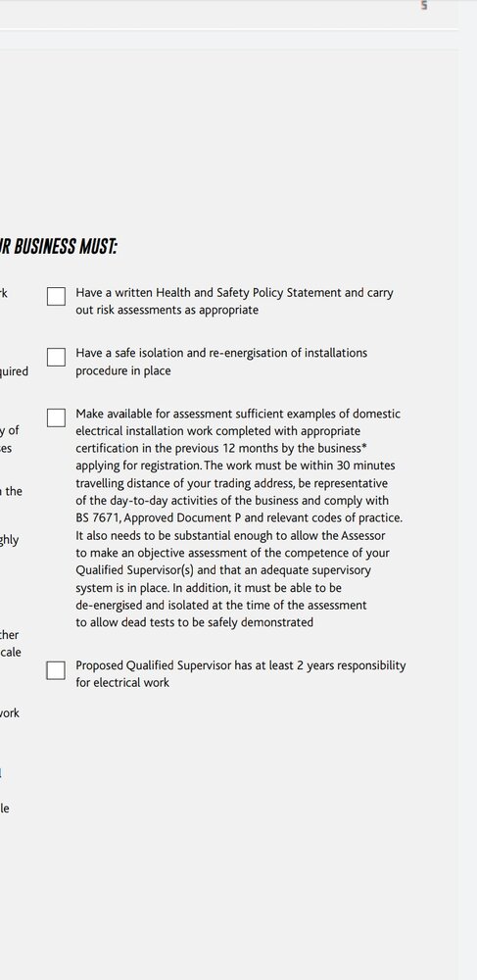The width and height of the screenshot is (477, 980).
Task: Click the partial word 'cale' at left edge
Action: [x=11, y=653]
